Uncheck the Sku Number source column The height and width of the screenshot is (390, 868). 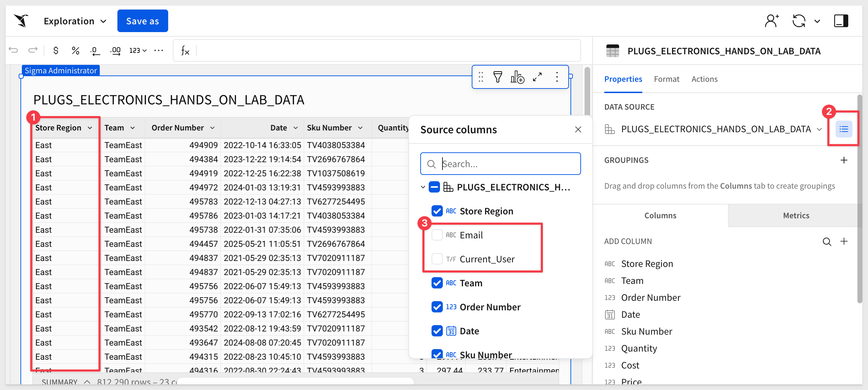click(x=437, y=354)
